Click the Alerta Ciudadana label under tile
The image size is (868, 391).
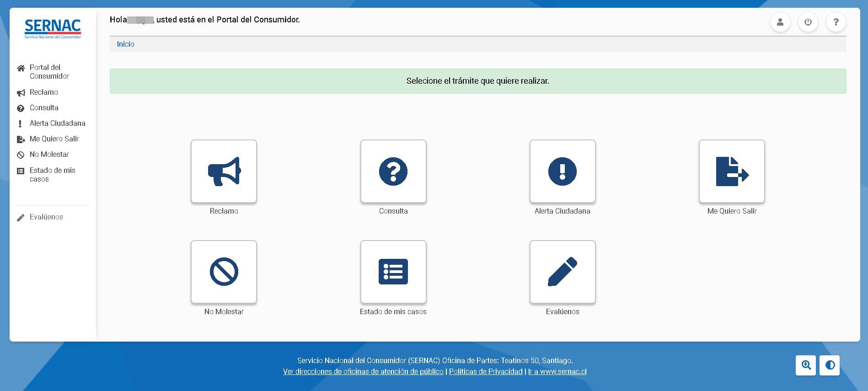click(563, 211)
